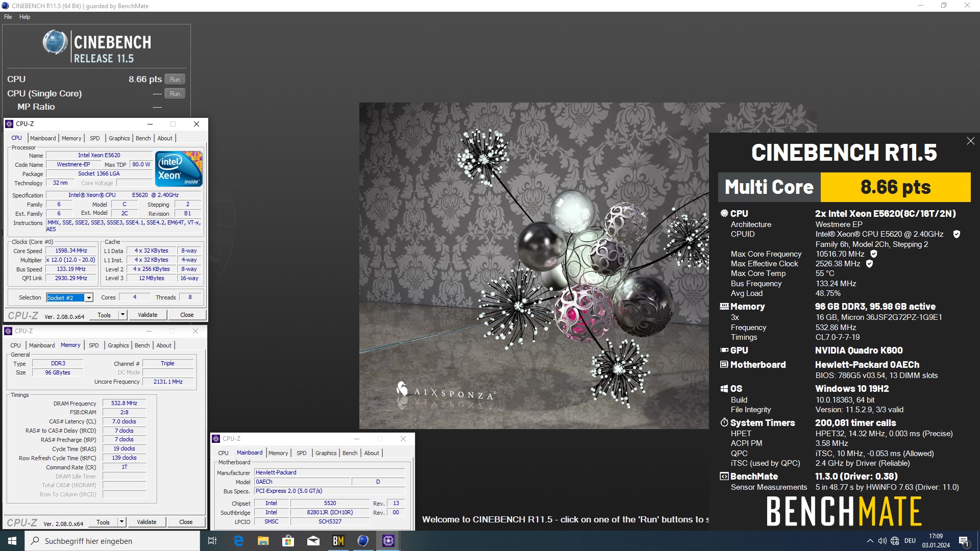Click shield icon next to Max Core Frequency
980x551 pixels.
873,254
